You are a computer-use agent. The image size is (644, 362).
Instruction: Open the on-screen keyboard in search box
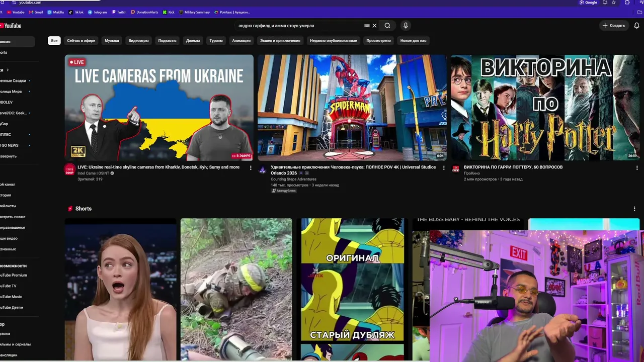pyautogui.click(x=367, y=26)
